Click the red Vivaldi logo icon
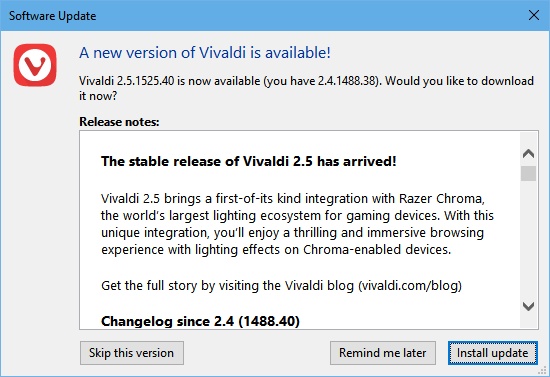 pos(35,65)
